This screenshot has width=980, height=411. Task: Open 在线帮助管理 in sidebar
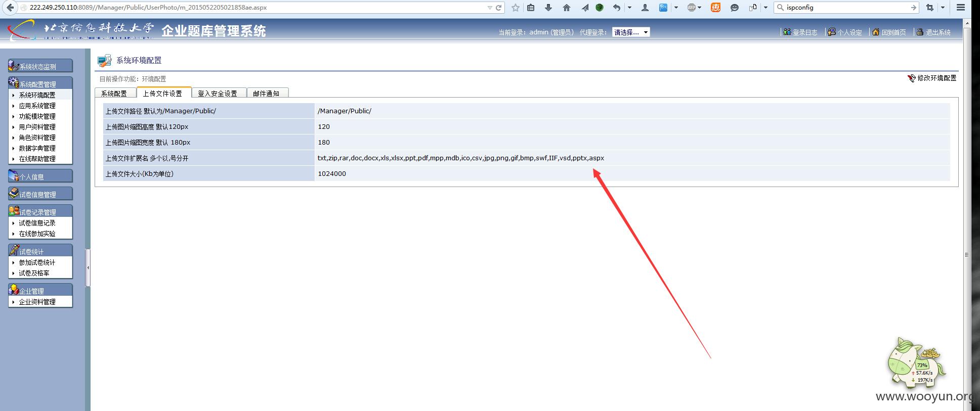tap(37, 159)
